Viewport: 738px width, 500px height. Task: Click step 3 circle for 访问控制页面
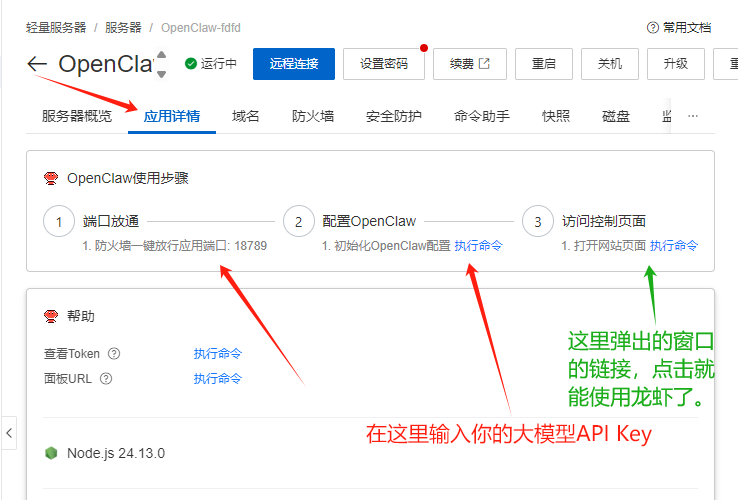tap(537, 221)
